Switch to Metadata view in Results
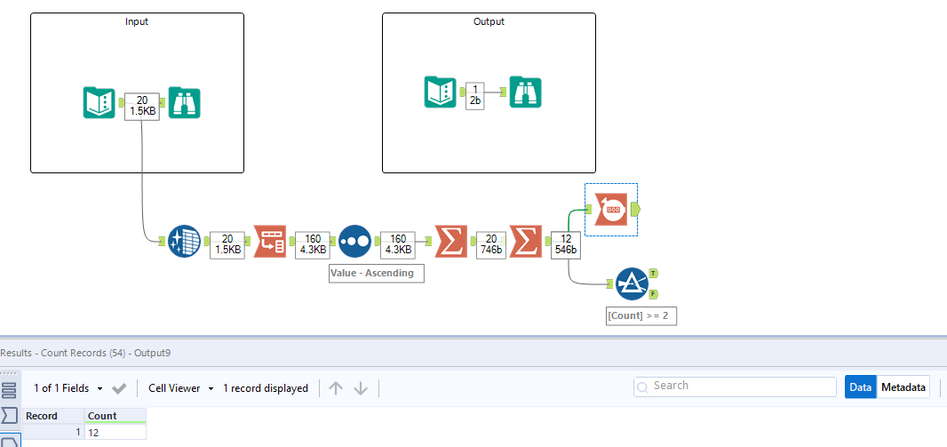 [x=903, y=388]
